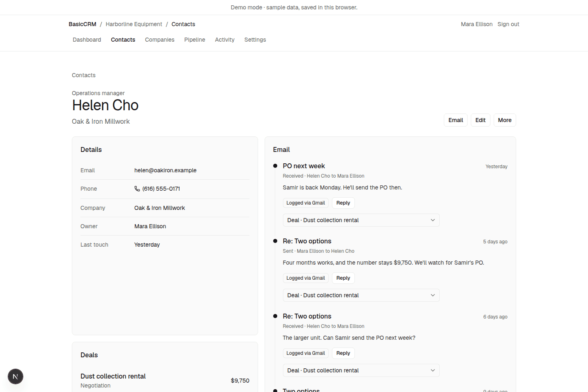This screenshot has height=392, width=588.
Task: Switch to the Companies tab
Action: coord(160,40)
